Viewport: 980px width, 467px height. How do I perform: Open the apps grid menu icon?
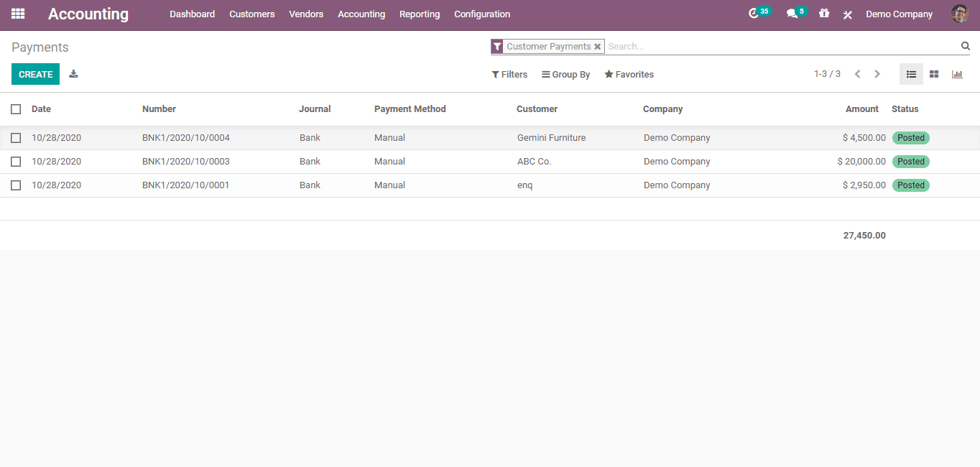click(18, 14)
